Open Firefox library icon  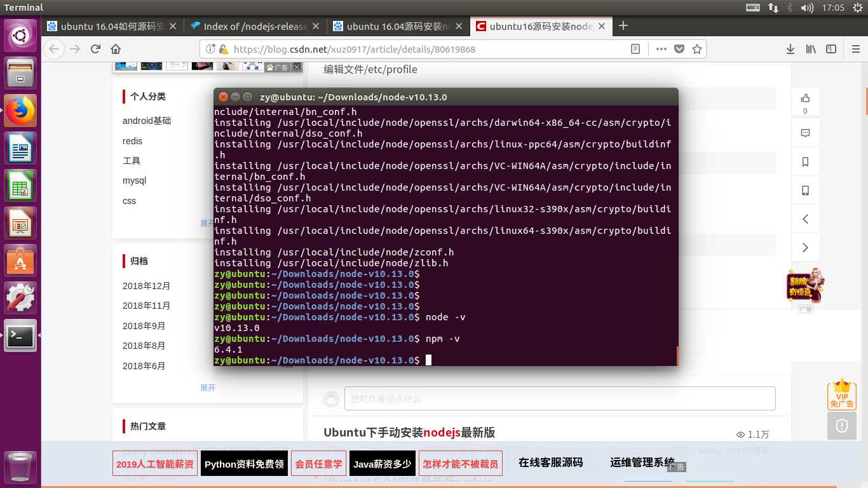tap(811, 49)
